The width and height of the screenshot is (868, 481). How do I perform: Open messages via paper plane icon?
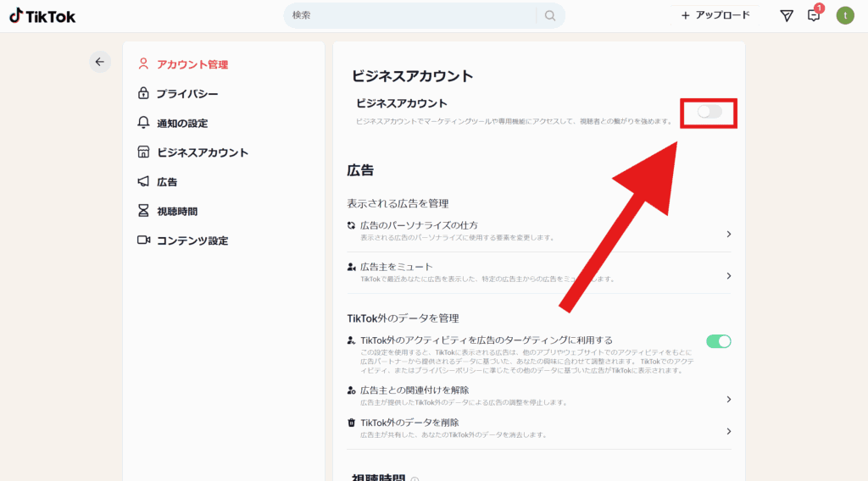[787, 15]
